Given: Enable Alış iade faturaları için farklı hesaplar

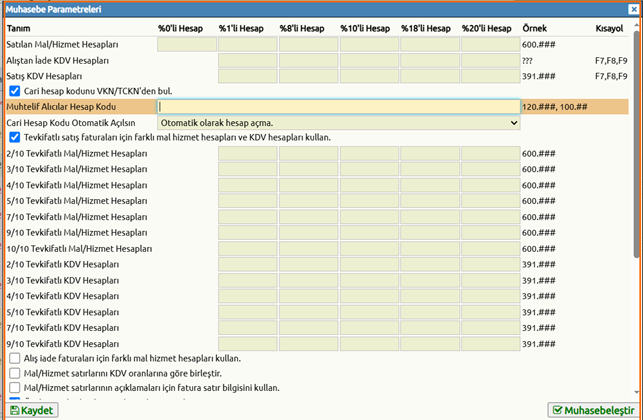Looking at the screenshot, I should pyautogui.click(x=14, y=358).
